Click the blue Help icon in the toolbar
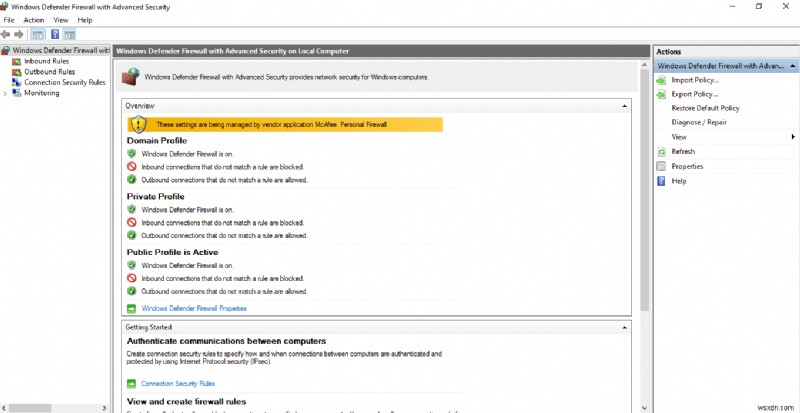800x413 pixels. (55, 34)
